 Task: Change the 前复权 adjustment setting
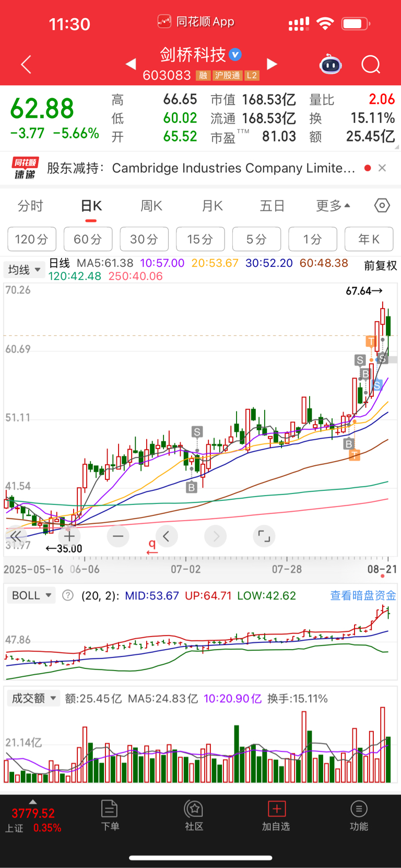pos(381,266)
